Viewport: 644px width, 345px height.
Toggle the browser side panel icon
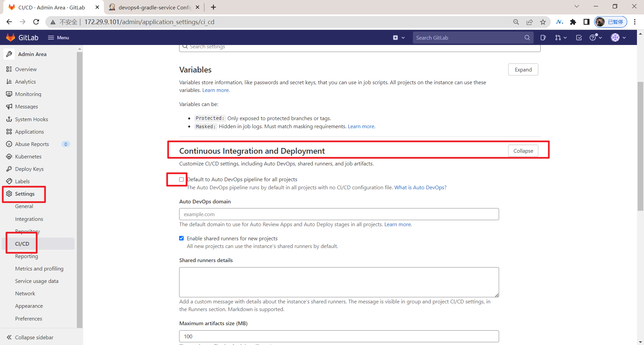[x=586, y=22]
